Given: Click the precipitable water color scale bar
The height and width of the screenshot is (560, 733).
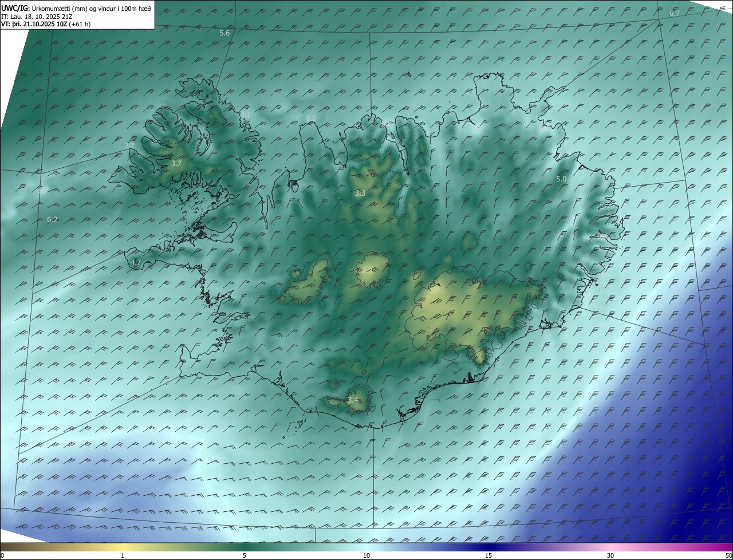Looking at the screenshot, I should pos(366,547).
